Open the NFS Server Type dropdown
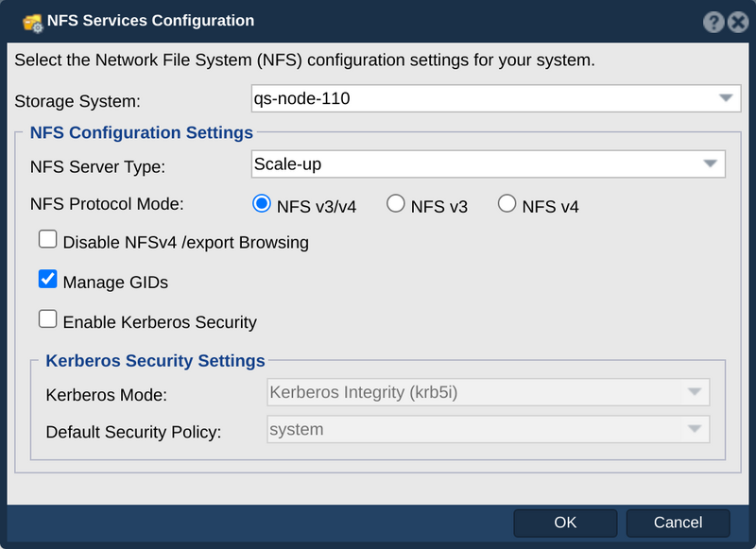This screenshot has width=756, height=549. [488, 163]
